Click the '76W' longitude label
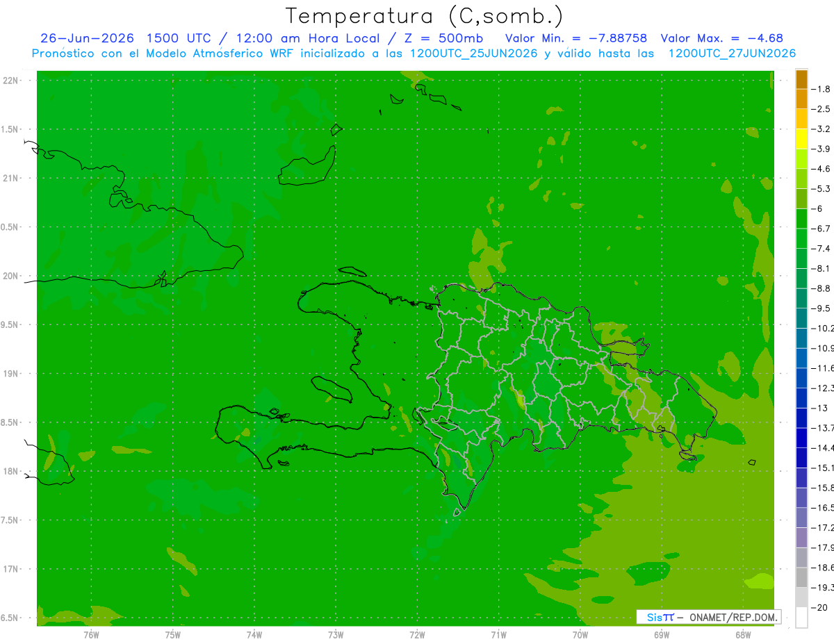The width and height of the screenshot is (834, 644). (x=91, y=634)
